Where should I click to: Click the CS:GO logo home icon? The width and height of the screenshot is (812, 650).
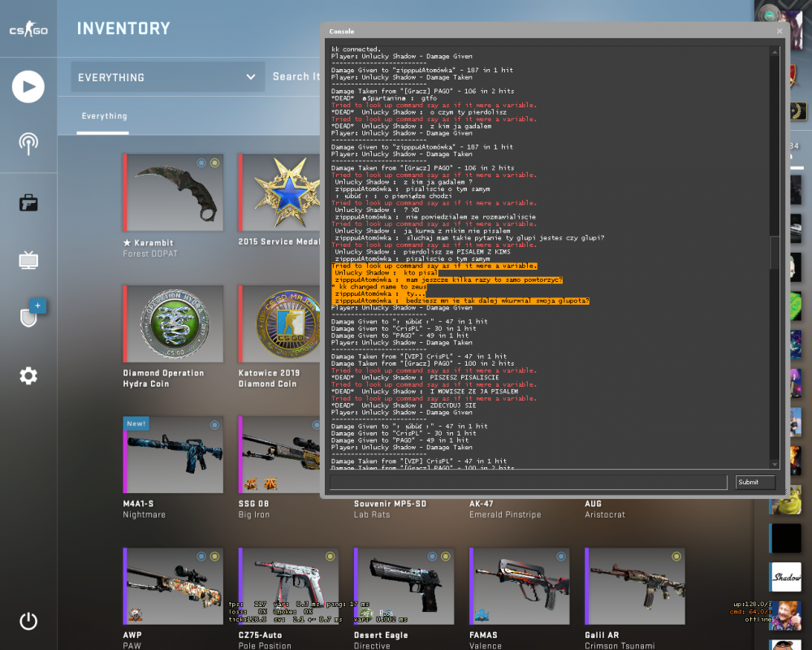point(28,29)
